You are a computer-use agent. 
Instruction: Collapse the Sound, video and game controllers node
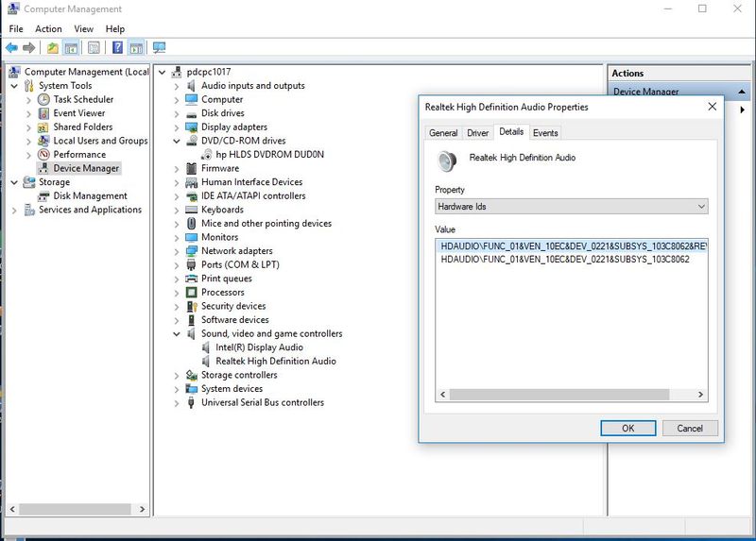[177, 333]
